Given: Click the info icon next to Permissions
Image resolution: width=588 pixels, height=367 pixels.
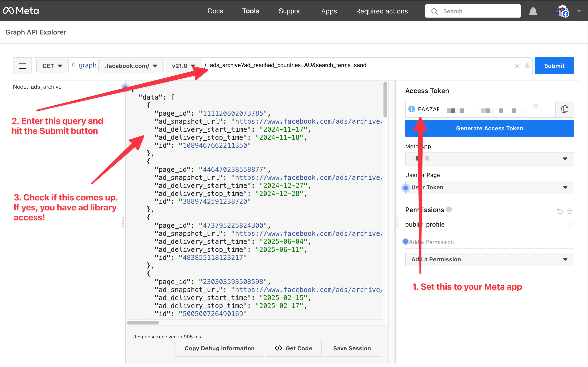Looking at the screenshot, I should pos(449,210).
